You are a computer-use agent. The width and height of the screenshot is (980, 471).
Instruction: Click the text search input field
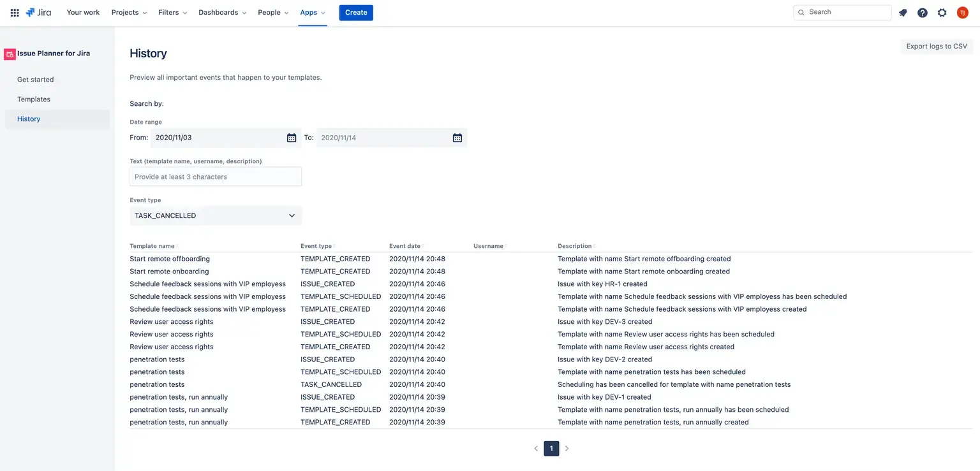click(216, 177)
